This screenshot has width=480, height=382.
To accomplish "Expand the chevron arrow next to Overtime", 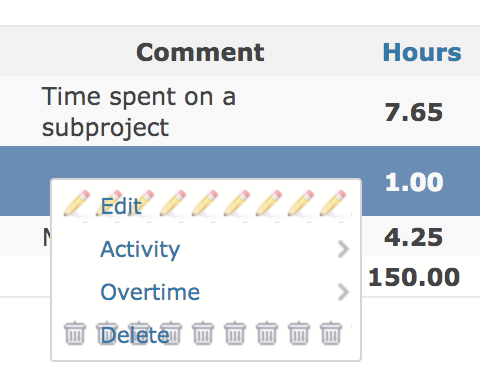I will [343, 292].
